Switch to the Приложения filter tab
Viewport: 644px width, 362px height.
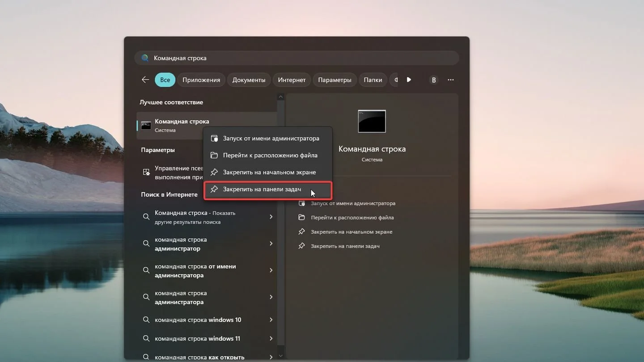(x=201, y=80)
